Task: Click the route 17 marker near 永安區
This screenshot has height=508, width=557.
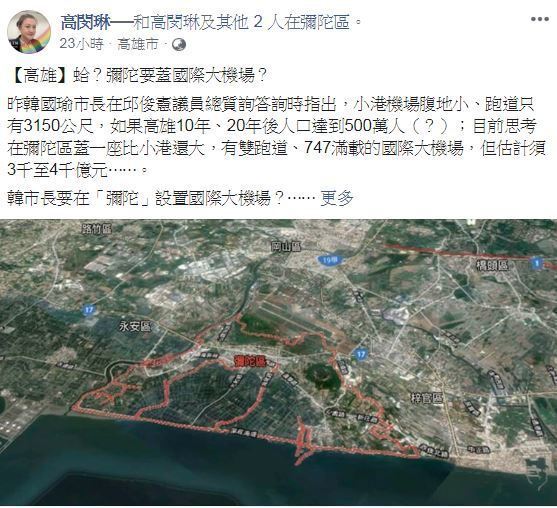Action: click(89, 310)
